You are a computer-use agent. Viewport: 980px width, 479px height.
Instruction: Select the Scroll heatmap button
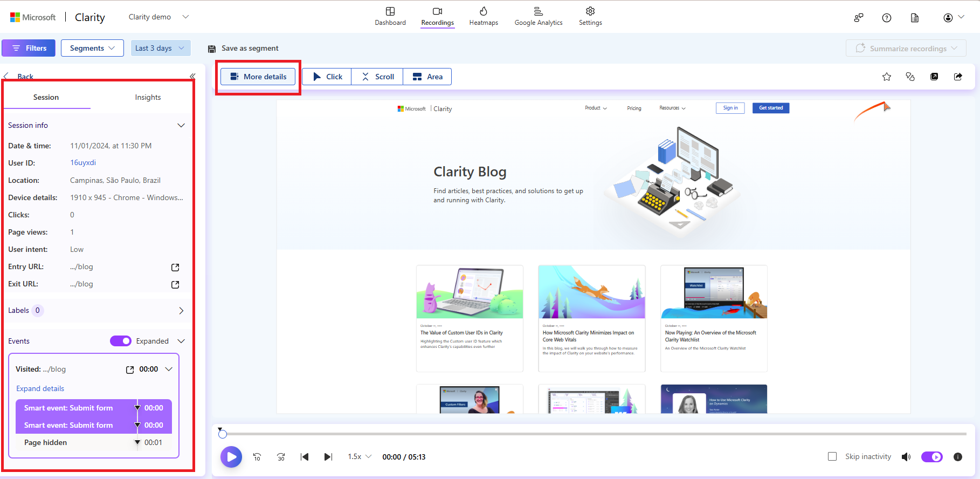pyautogui.click(x=377, y=77)
